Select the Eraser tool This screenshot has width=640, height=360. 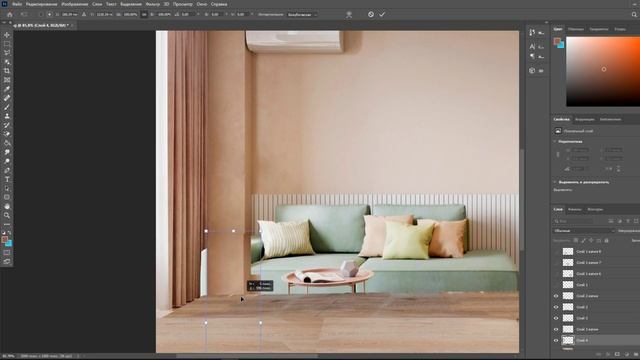(7, 134)
